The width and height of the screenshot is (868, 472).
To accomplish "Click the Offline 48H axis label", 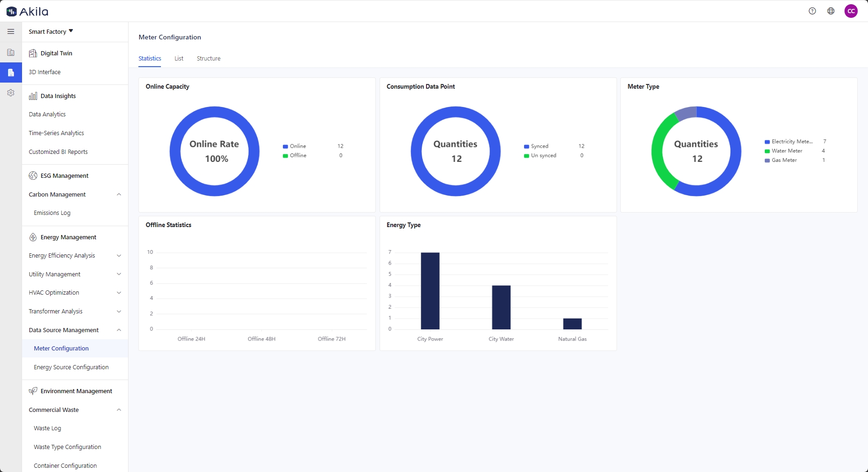I will [261, 339].
